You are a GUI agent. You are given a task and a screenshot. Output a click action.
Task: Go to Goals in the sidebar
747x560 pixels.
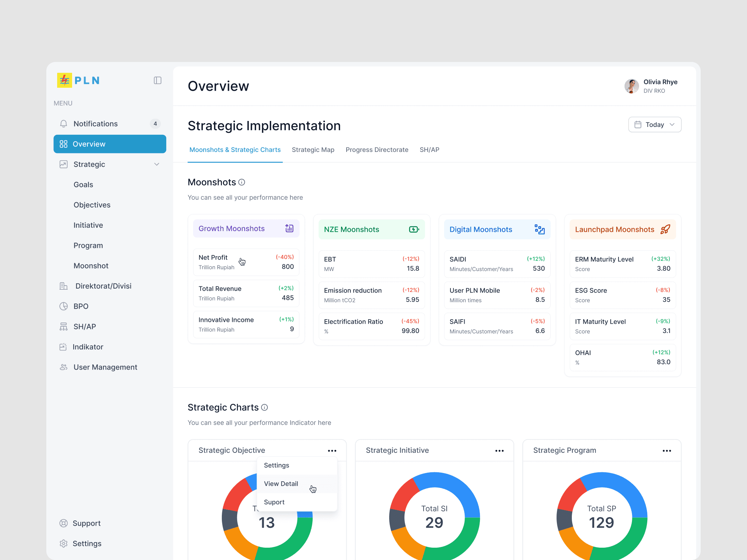[x=83, y=185]
